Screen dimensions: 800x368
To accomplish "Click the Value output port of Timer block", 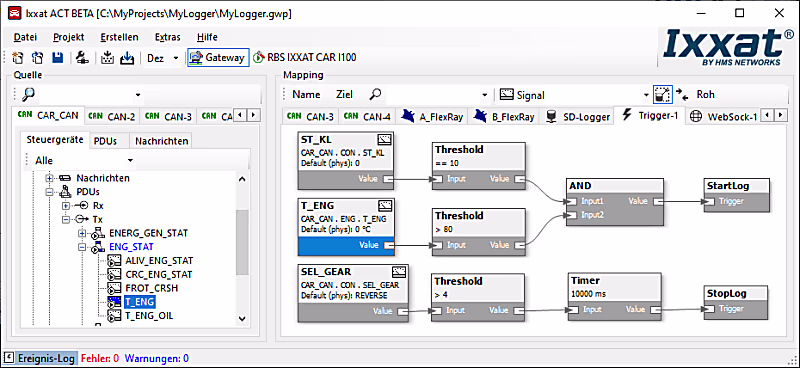I will pyautogui.click(x=655, y=309).
